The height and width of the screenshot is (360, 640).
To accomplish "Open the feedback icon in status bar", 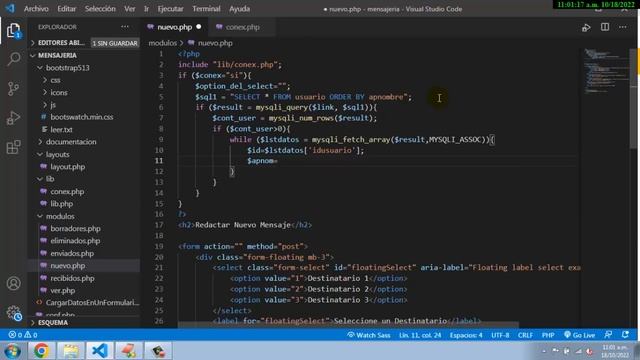I will point(608,335).
